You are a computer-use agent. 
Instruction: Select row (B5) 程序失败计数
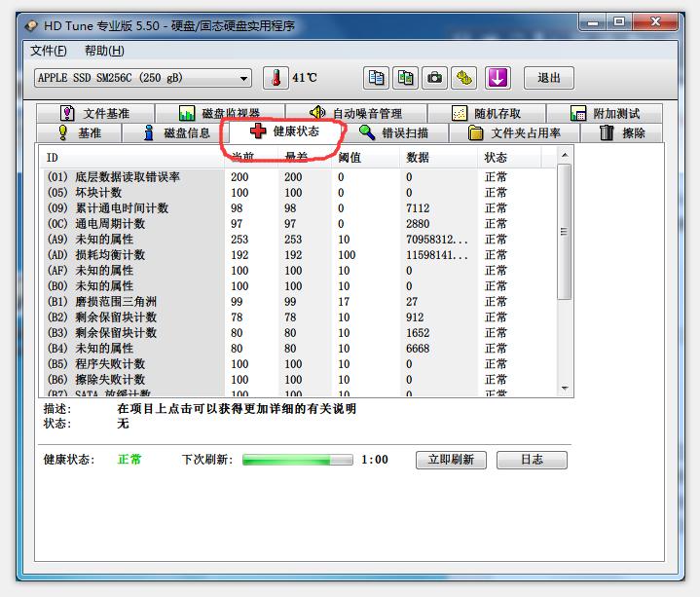[299, 364]
